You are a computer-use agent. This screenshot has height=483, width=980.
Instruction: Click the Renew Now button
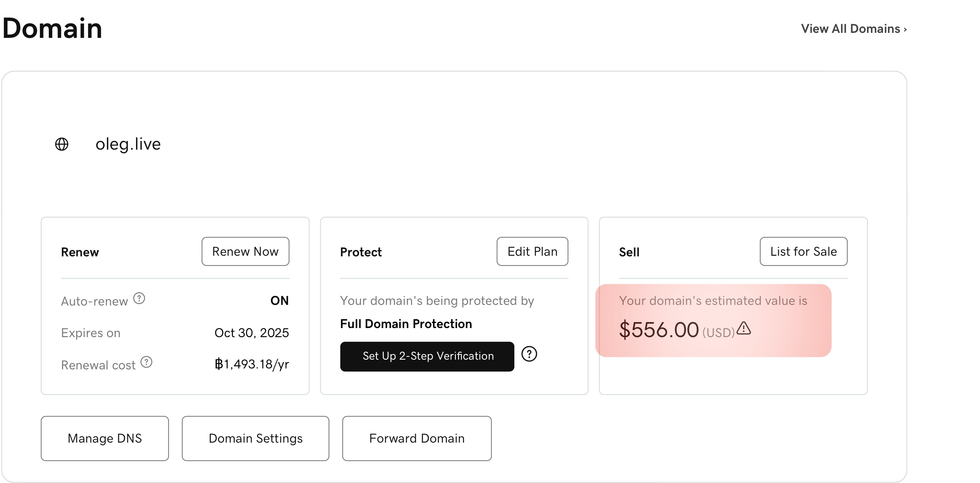pyautogui.click(x=245, y=252)
